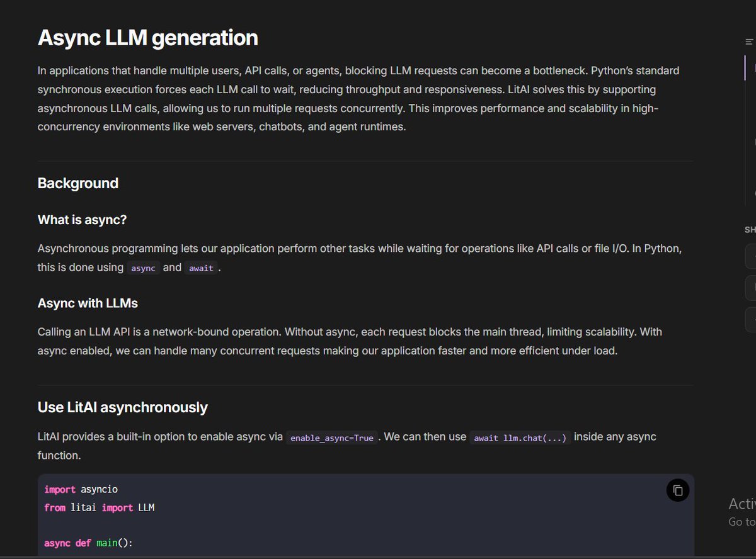Click the "What is async?" subheading

[83, 220]
